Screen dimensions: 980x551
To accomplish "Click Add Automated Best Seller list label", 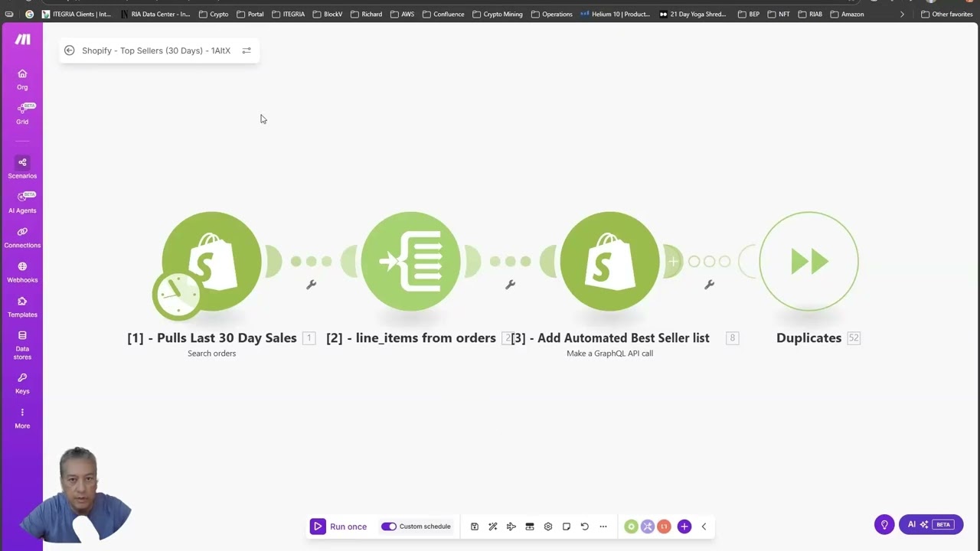I will (x=610, y=337).
